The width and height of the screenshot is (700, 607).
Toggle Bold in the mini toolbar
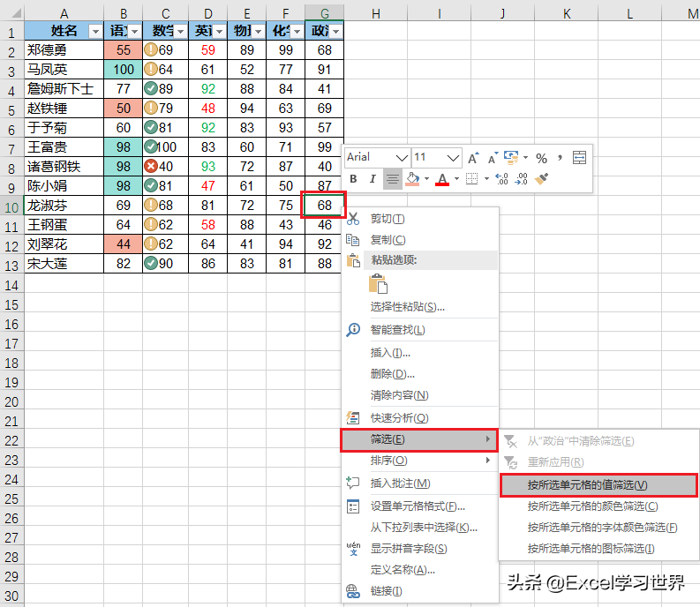coord(353,179)
